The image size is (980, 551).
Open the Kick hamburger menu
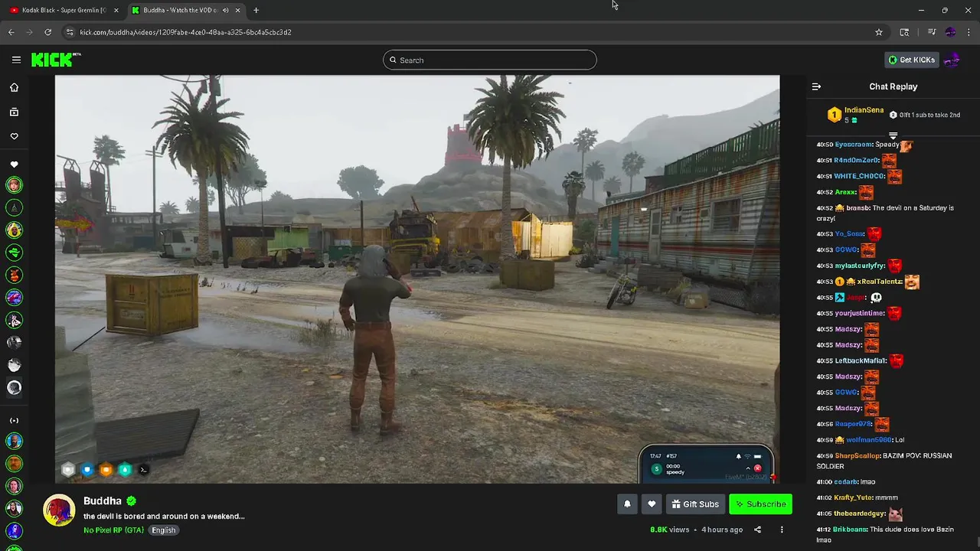pos(16,60)
